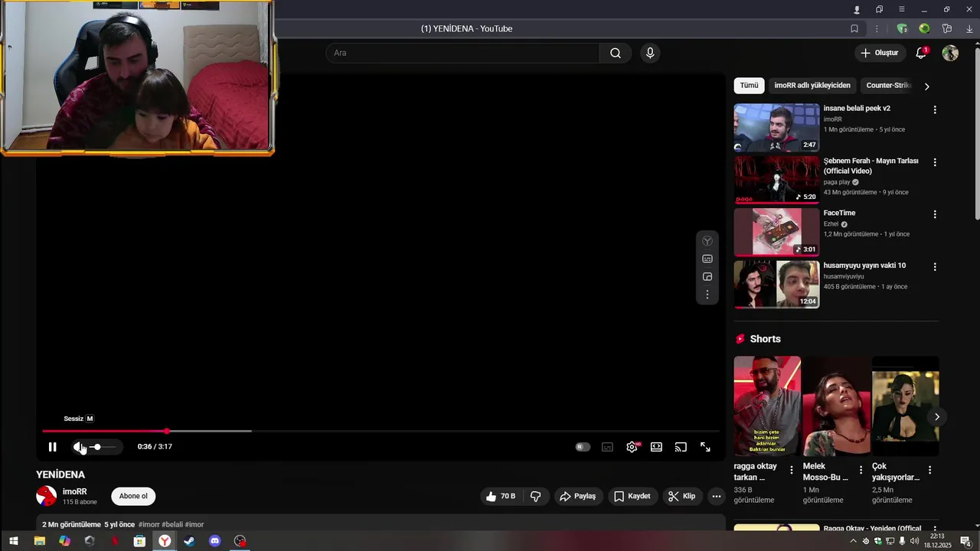Open options for Şebnem Ferah Mayın Tarlası
Viewport: 980px width, 551px height.
click(935, 162)
